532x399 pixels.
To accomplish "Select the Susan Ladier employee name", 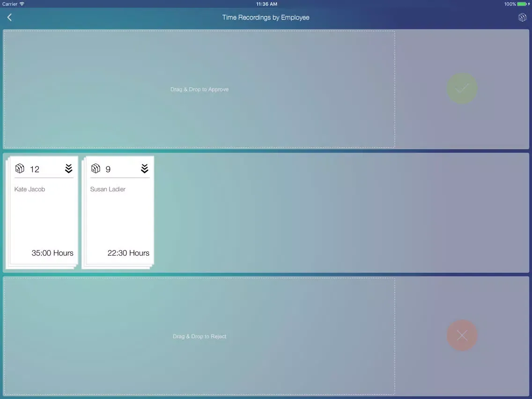I will pyautogui.click(x=108, y=189).
